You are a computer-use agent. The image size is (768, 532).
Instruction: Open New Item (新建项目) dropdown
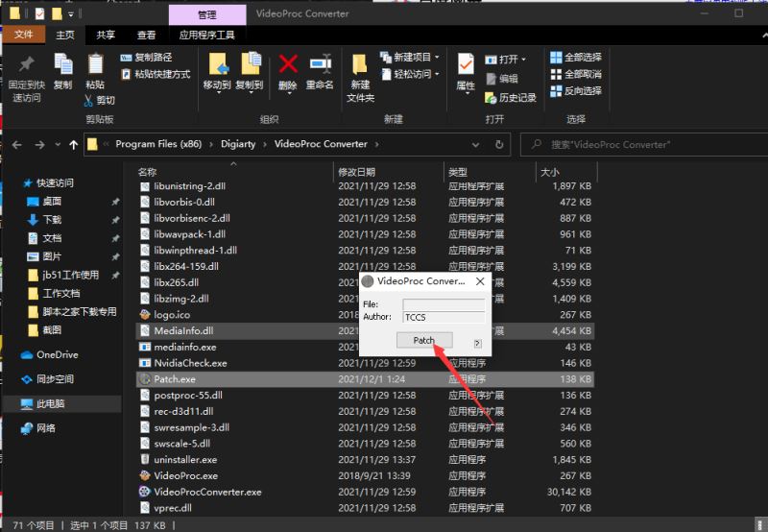point(410,58)
